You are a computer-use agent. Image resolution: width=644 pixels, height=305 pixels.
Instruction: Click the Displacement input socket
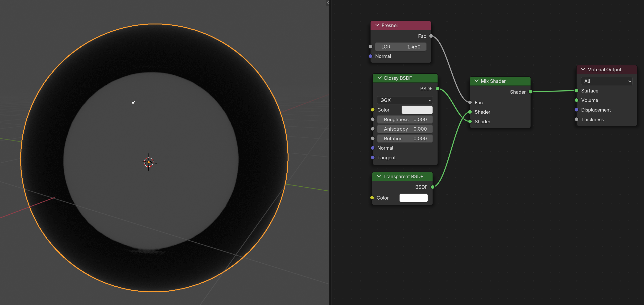click(x=576, y=110)
